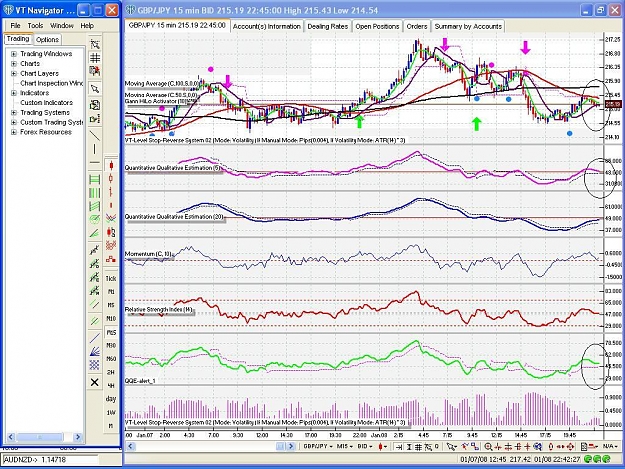Expand the Trading Systems tree node
Screen dimensions: 625x469
click(x=14, y=112)
